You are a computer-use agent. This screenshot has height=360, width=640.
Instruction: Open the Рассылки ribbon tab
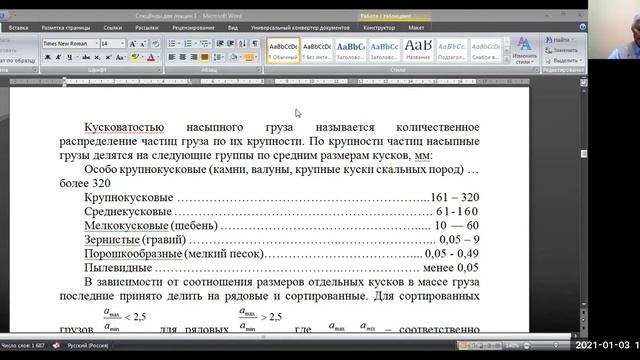pyautogui.click(x=147, y=28)
